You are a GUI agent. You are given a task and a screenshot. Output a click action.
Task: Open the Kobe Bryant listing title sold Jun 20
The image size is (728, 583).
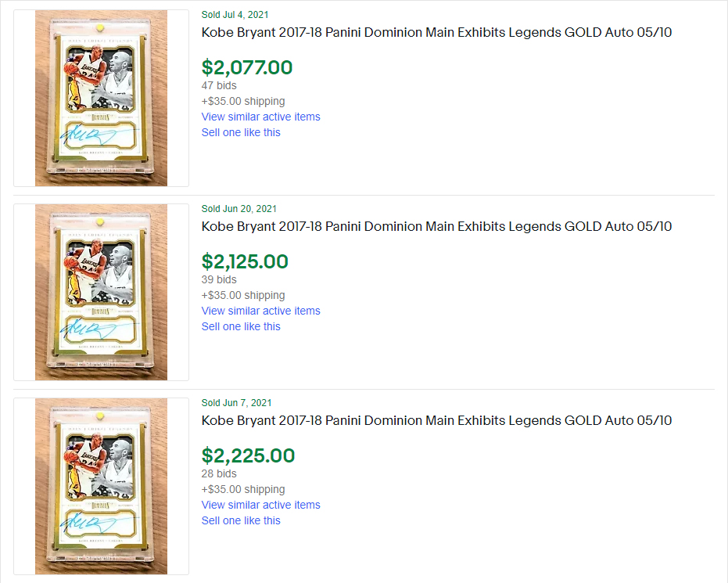coord(436,227)
